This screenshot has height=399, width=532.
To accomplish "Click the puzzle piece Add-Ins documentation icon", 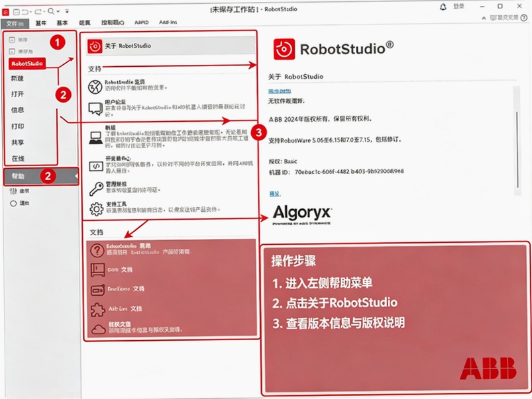I will (97, 309).
